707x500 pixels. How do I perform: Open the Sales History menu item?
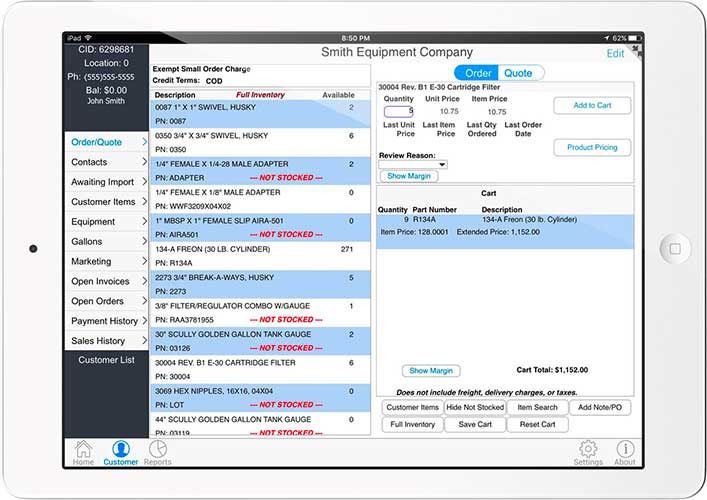click(x=107, y=340)
